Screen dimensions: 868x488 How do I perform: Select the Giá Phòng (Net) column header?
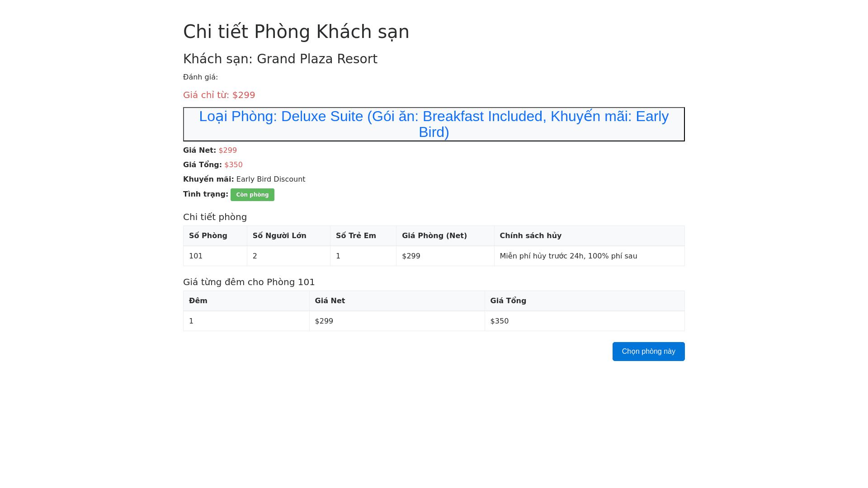coord(434,236)
